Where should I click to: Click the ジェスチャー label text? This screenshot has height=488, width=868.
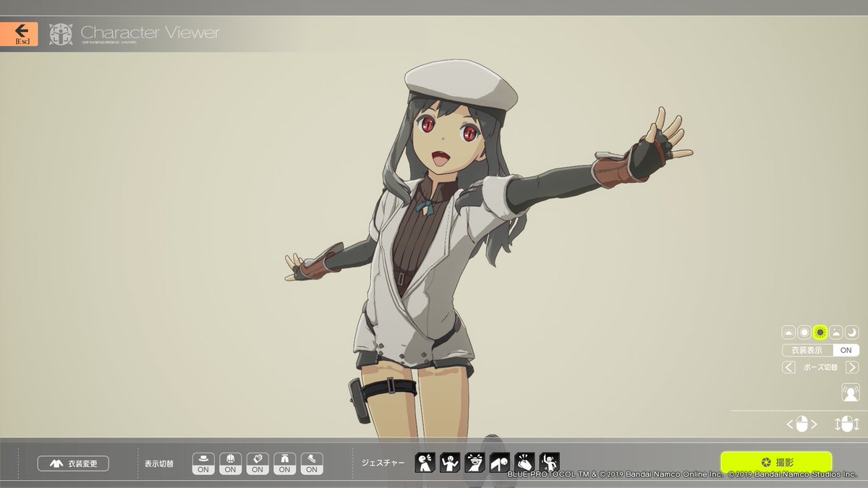point(383,463)
